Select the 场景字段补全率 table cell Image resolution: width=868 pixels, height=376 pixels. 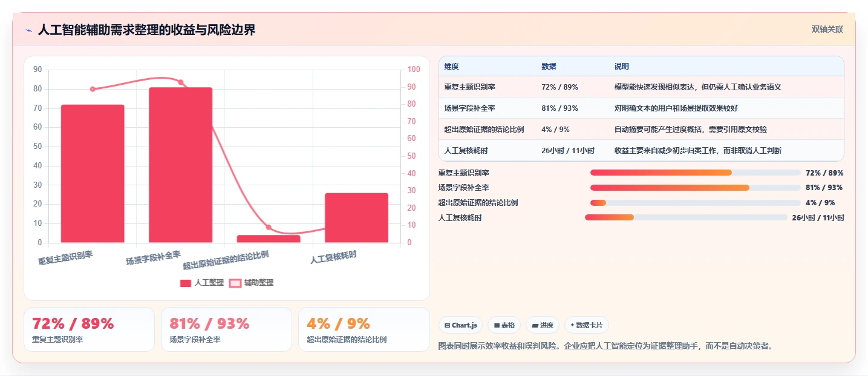click(469, 108)
